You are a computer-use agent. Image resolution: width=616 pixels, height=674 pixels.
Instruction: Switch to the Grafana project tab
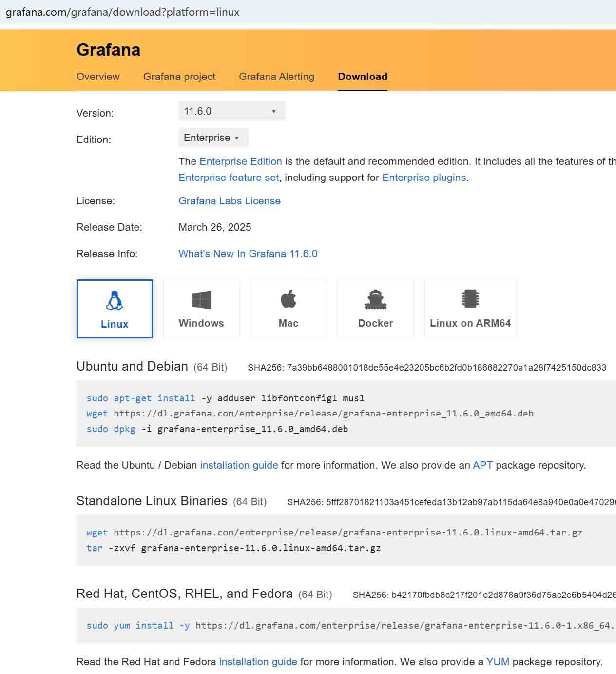[x=179, y=77]
